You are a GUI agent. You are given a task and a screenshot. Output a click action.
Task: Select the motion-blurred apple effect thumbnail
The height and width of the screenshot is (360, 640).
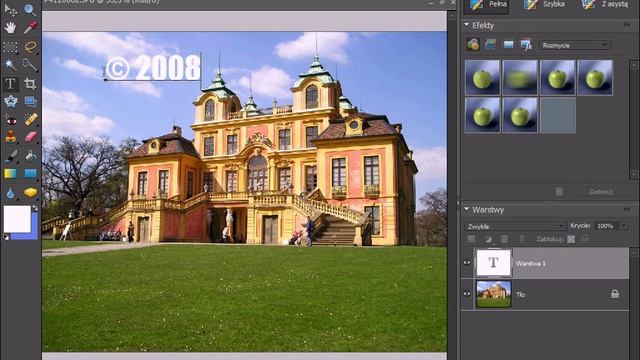520,78
